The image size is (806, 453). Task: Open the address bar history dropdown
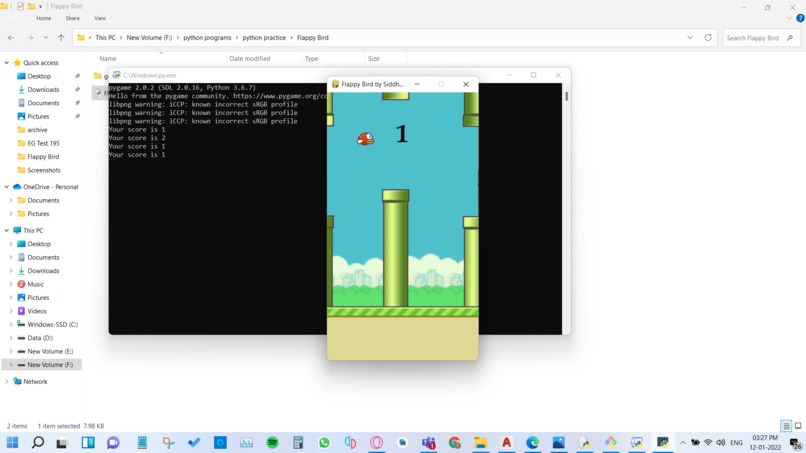pyautogui.click(x=690, y=38)
